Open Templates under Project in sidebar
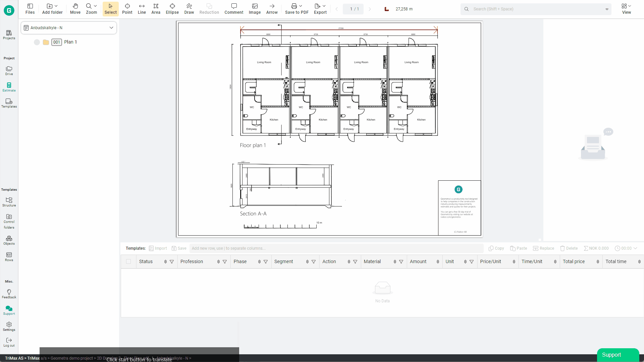Viewport: 644px width, 362px height. (x=9, y=103)
